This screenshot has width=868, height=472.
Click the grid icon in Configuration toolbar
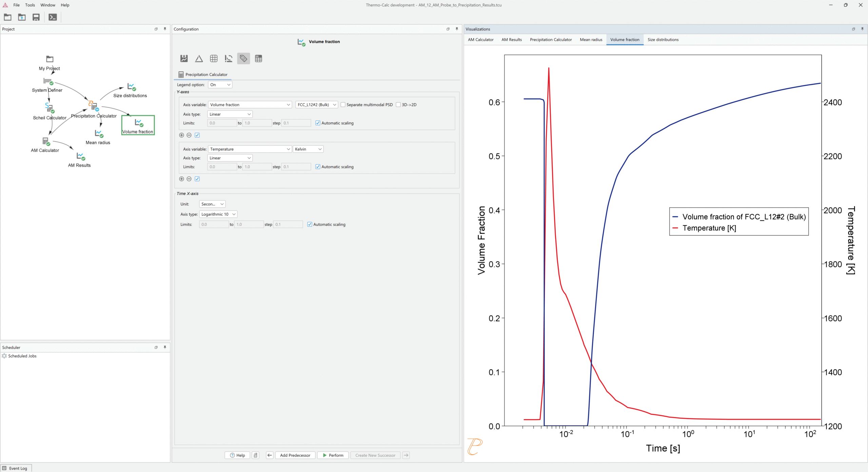coord(214,59)
